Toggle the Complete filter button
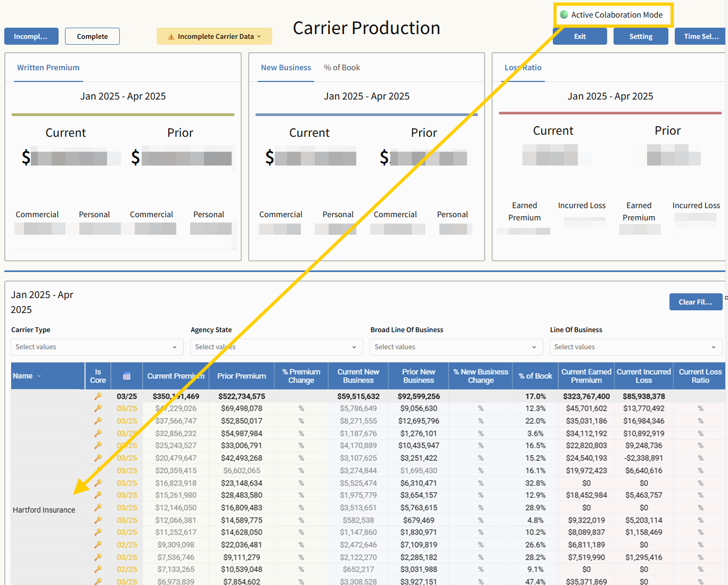This screenshot has width=728, height=585. (x=92, y=36)
